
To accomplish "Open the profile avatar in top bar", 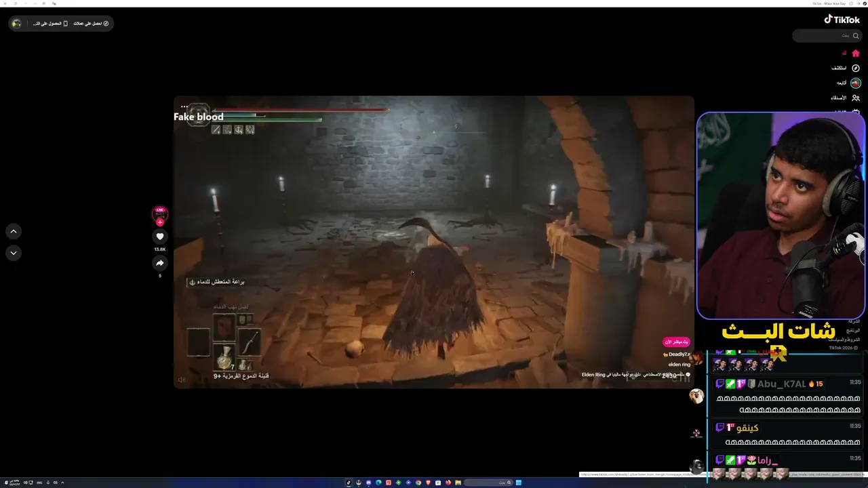I will point(16,23).
